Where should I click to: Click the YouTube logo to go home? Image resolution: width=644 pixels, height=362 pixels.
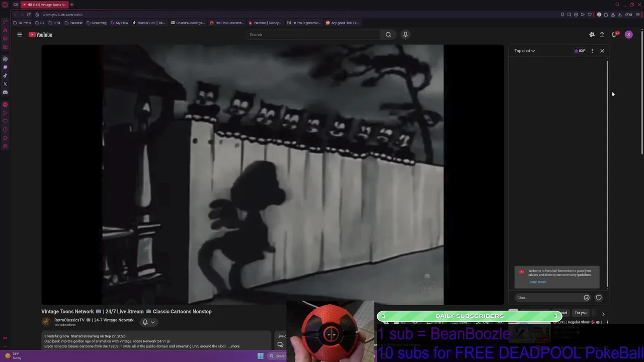[41, 35]
